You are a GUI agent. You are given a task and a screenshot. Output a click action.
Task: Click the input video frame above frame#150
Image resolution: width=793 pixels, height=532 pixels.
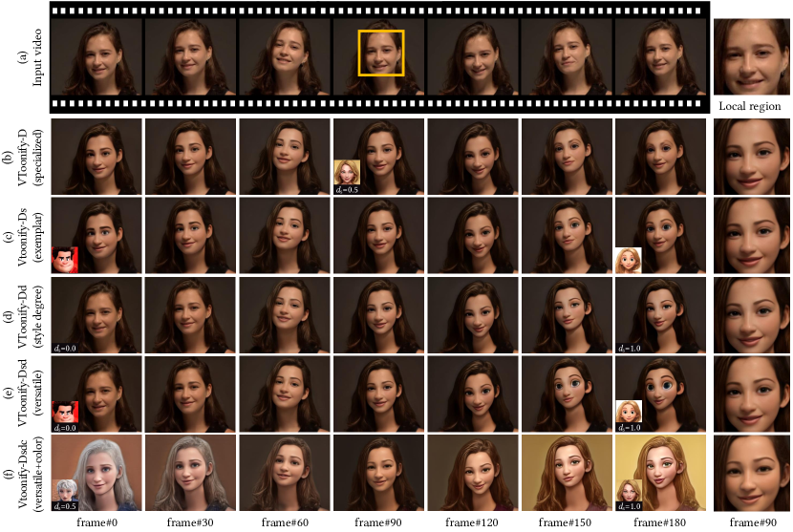click(x=566, y=56)
